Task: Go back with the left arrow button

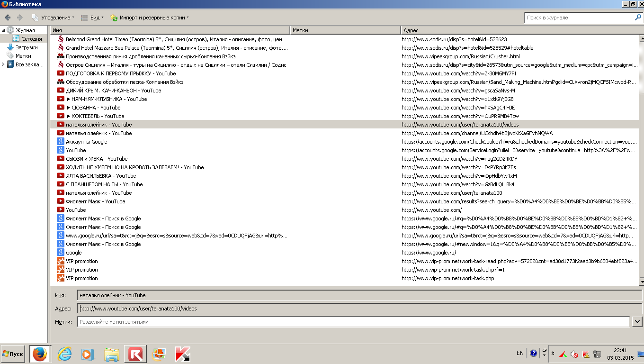Action: pyautogui.click(x=8, y=18)
